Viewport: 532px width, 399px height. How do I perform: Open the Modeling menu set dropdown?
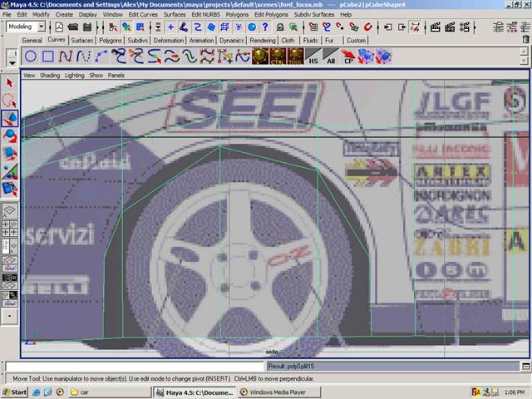click(x=26, y=27)
